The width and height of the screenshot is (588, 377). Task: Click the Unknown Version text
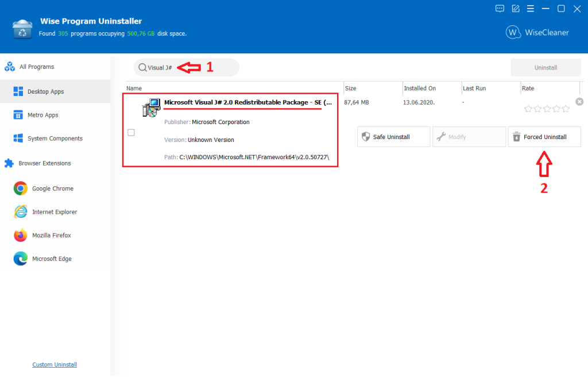[211, 140]
